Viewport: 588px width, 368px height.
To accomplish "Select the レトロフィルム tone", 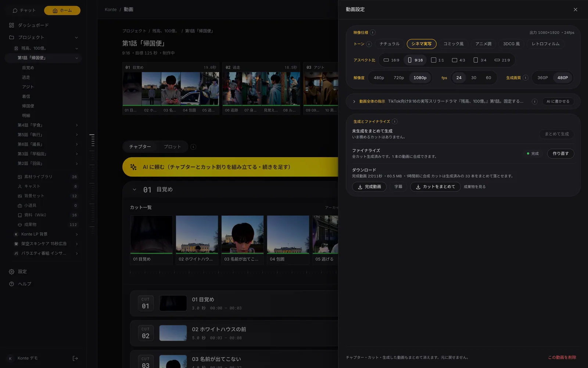I will point(545,44).
